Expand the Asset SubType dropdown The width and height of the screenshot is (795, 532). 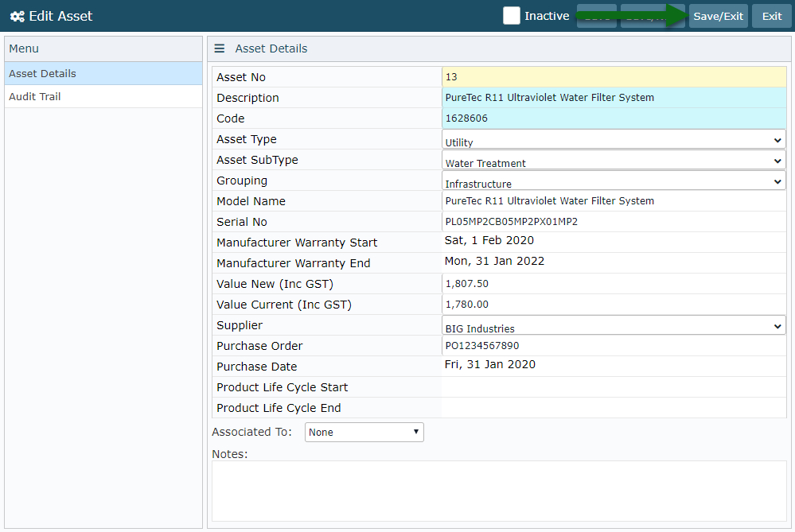pos(614,160)
